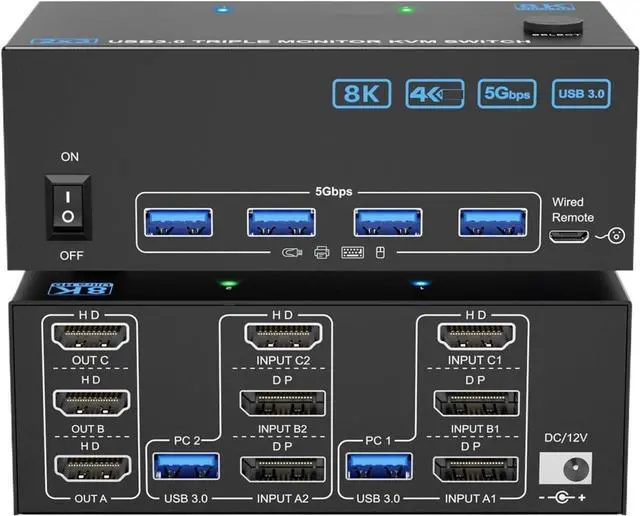Click the DC/12V power jack

click(x=566, y=468)
